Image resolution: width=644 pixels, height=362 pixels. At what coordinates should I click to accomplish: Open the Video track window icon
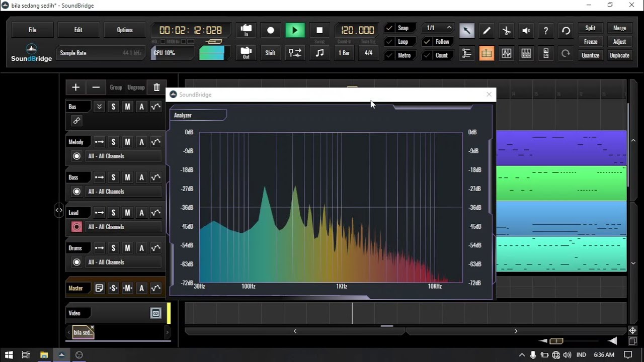pos(156,313)
